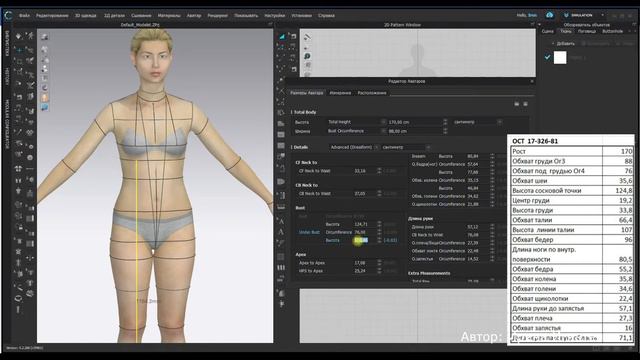Click the open avatar size icon
The width and height of the screenshot is (640, 360).
(x=517, y=104)
